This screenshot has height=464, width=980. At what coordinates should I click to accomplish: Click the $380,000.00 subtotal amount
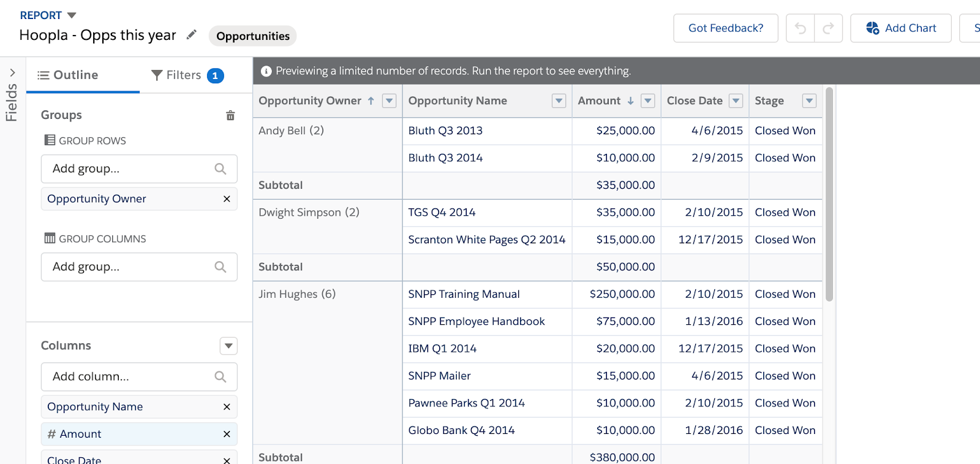(622, 457)
